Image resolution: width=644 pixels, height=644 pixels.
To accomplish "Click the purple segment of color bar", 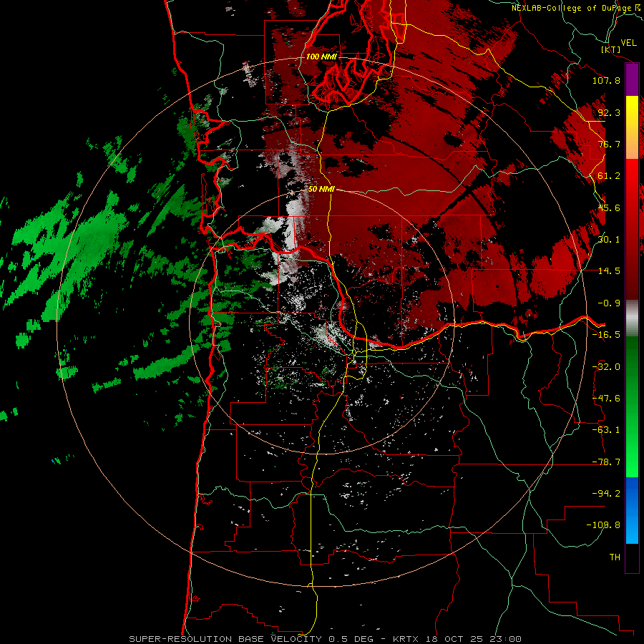I will click(x=632, y=80).
